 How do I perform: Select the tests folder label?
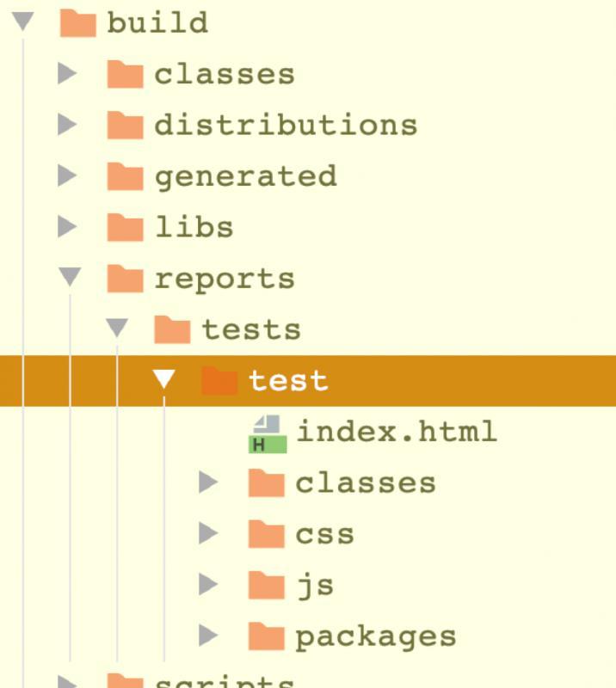(x=251, y=330)
